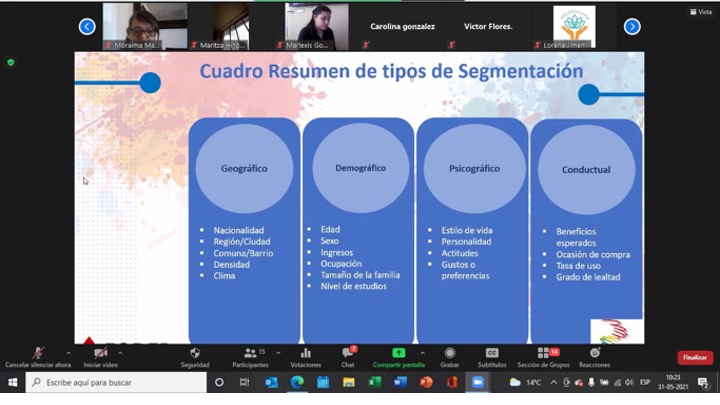The width and height of the screenshot is (720, 405).
Task: Click the green Compartir pantalla icon
Action: click(398, 355)
